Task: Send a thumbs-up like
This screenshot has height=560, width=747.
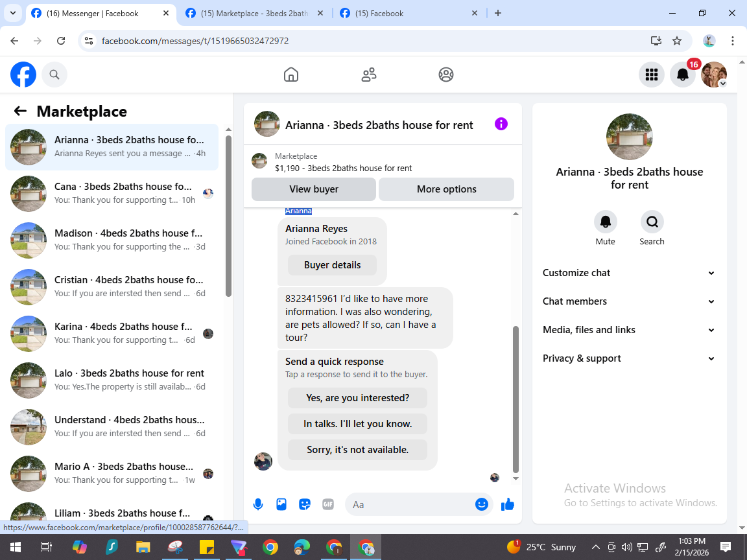Action: click(508, 504)
